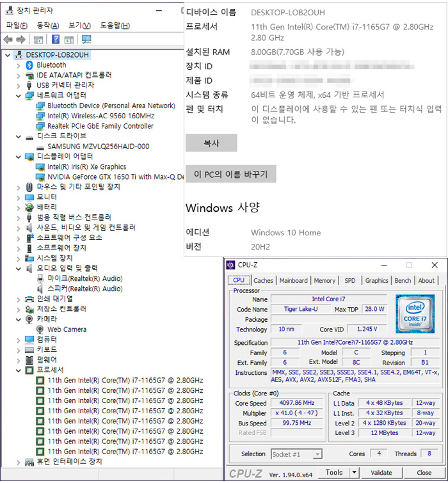Click the 소프트웨어 구성 요소 icon
This screenshot has height=483, width=448.
coord(29,238)
